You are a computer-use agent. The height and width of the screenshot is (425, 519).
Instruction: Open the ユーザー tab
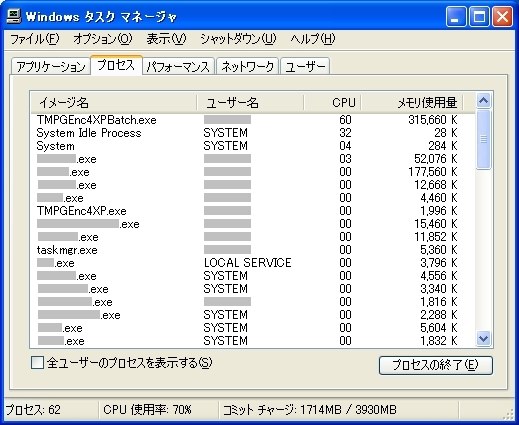(305, 66)
